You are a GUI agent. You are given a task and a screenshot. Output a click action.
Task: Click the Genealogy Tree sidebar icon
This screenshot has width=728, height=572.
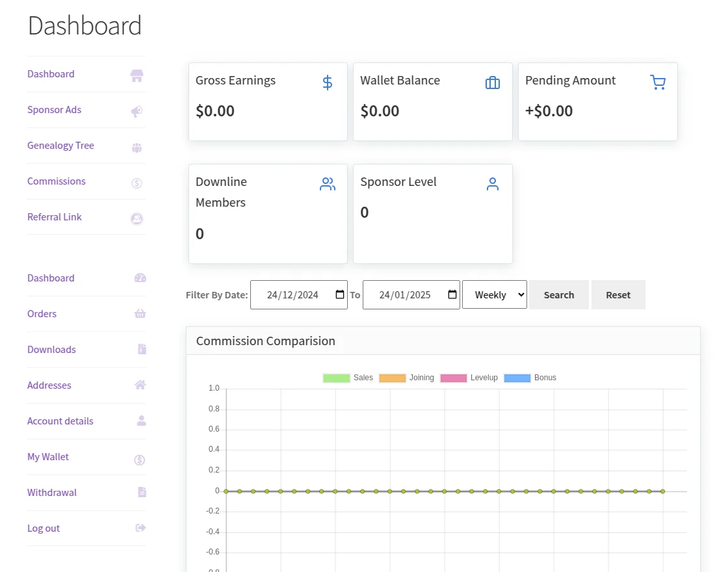click(136, 147)
